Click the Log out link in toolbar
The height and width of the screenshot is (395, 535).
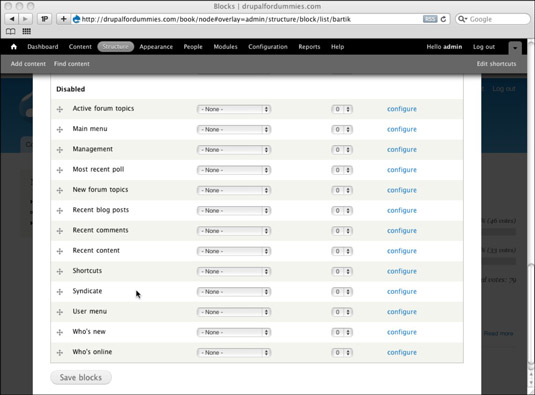[484, 47]
